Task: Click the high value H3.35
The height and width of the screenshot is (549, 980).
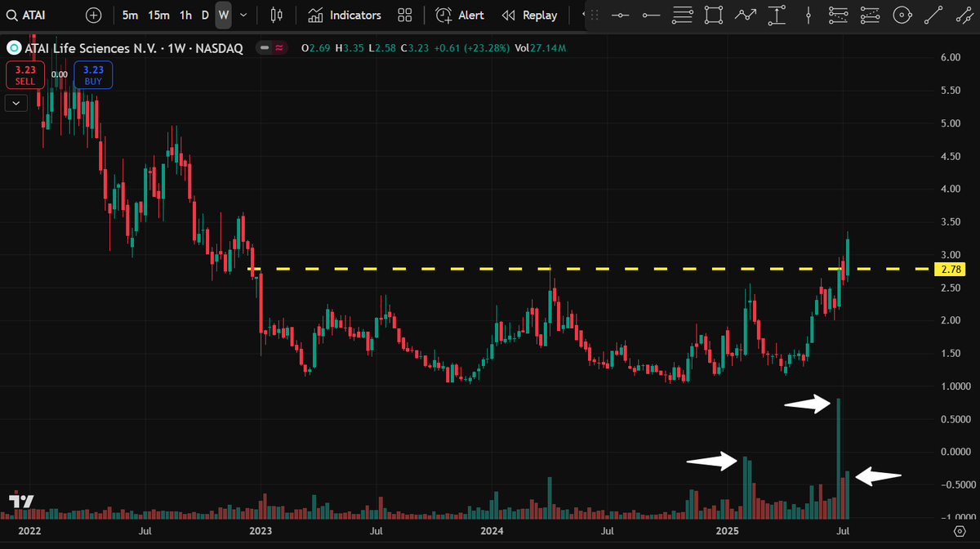Action: [350, 49]
